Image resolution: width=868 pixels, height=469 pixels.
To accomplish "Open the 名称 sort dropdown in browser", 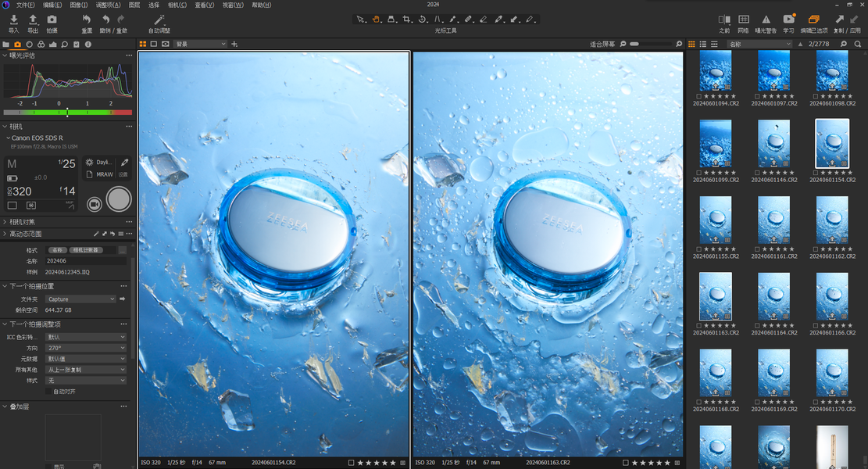I will [x=760, y=44].
